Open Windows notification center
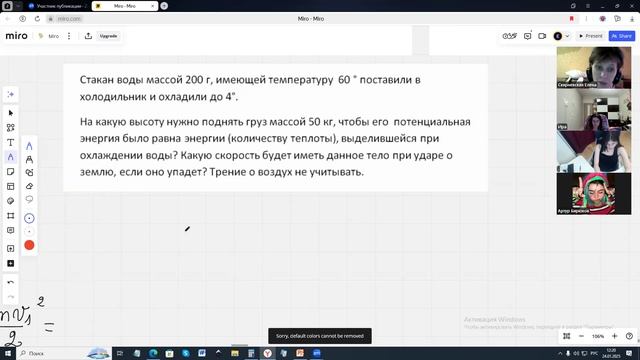The image size is (640, 360). (x=629, y=353)
